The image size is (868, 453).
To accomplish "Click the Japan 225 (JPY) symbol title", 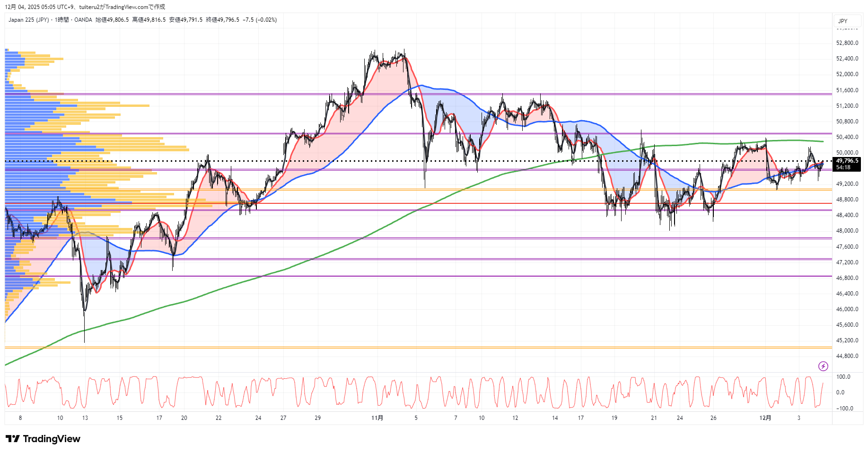I will pyautogui.click(x=28, y=20).
